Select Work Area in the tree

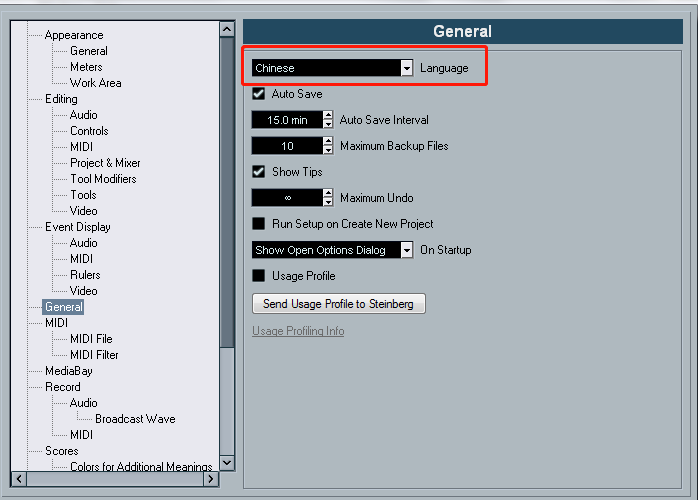[x=95, y=83]
